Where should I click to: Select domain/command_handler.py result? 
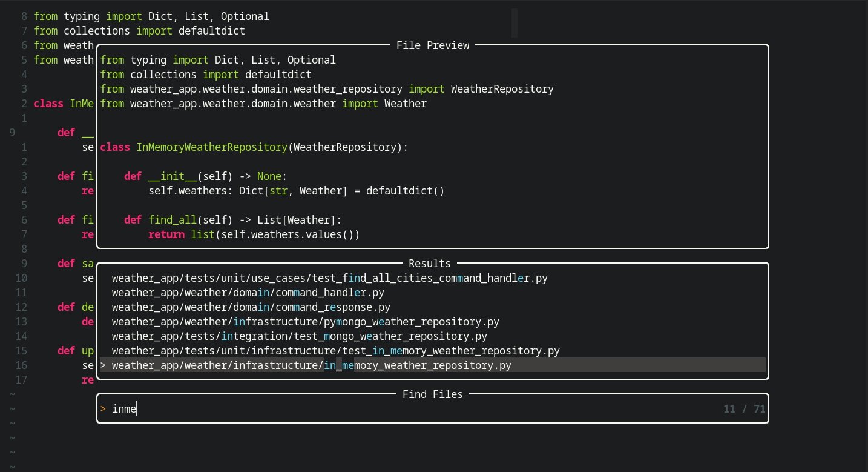248,293
